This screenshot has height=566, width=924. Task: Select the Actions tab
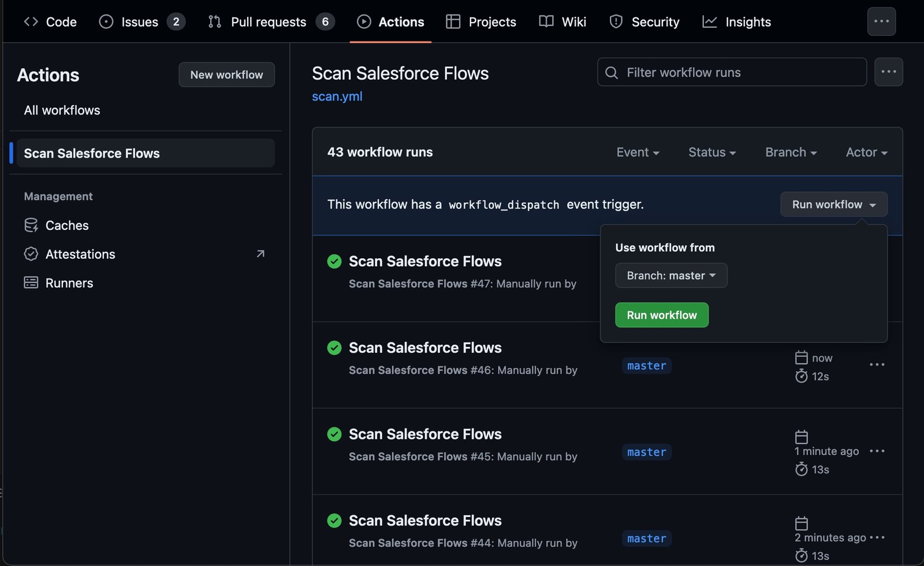click(x=390, y=22)
